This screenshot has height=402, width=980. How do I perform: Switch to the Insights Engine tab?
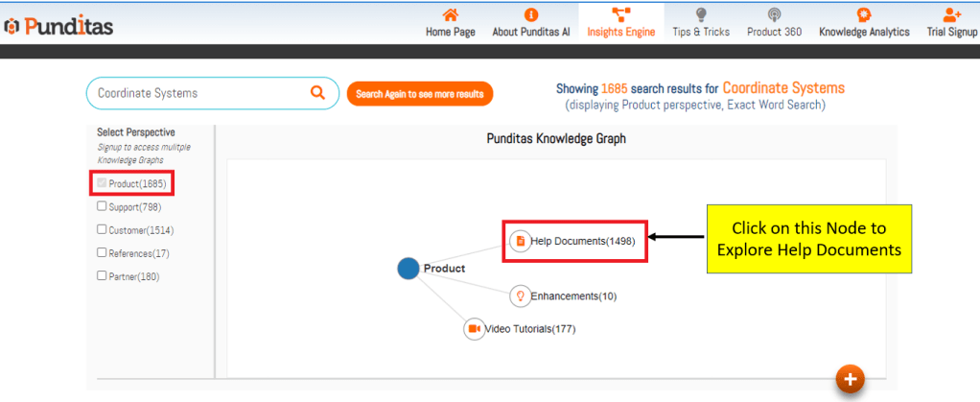click(x=620, y=22)
